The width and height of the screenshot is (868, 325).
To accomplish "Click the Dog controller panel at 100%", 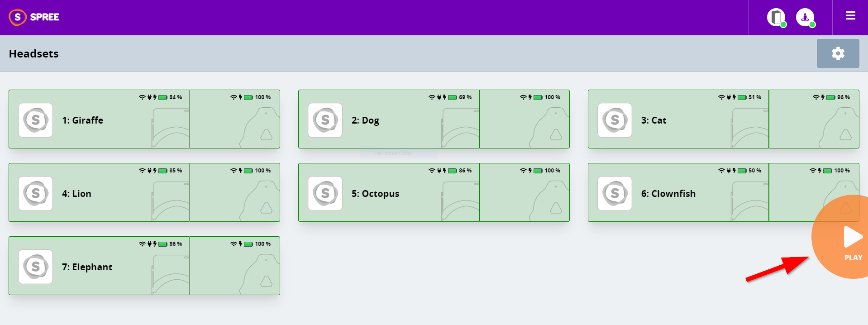I will (524, 119).
